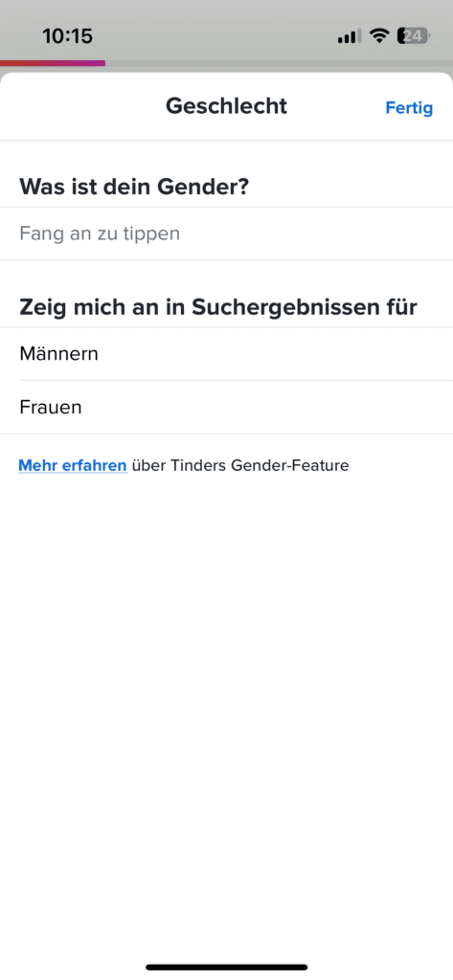Screen dimensions: 453x980
Task: Tap the Wi-Fi icon in status bar
Action: [378, 36]
